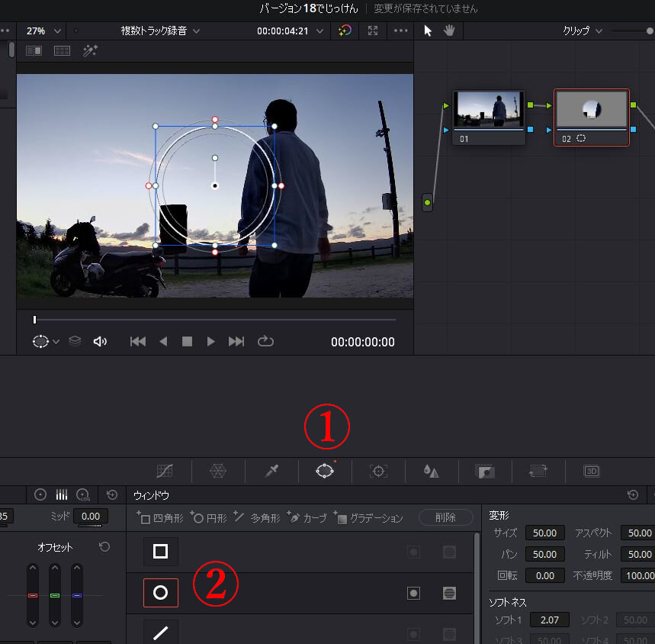Add a 円形 circle window
The width and height of the screenshot is (655, 644).
point(208,518)
